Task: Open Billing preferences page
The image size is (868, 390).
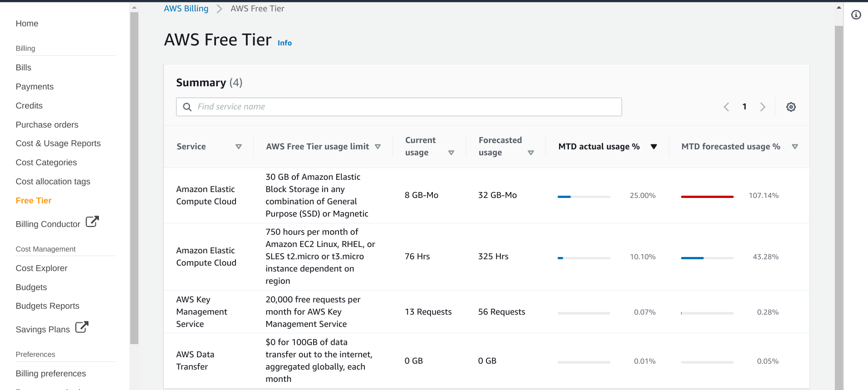Action: 51,374
